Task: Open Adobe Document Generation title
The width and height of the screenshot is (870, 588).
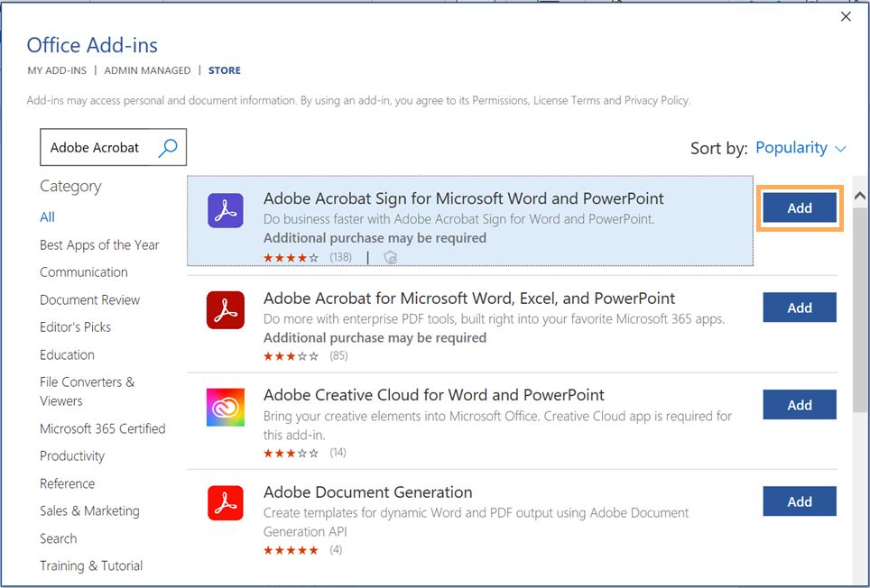Action: coord(368,492)
